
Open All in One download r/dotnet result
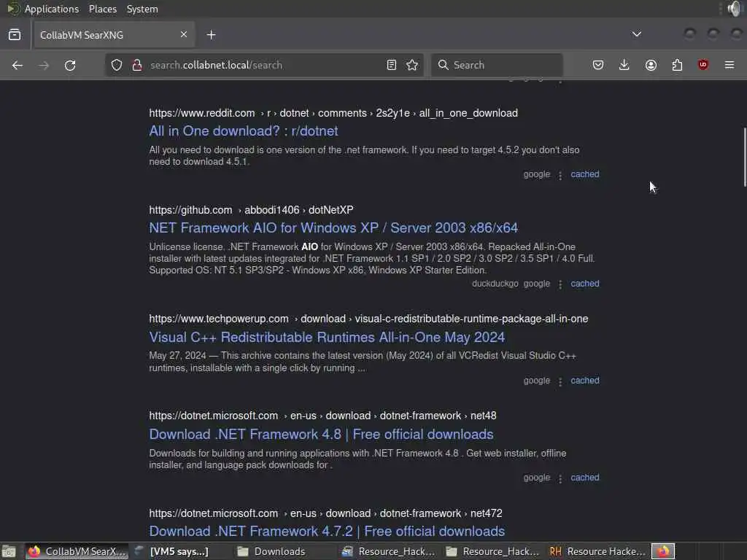(x=244, y=131)
